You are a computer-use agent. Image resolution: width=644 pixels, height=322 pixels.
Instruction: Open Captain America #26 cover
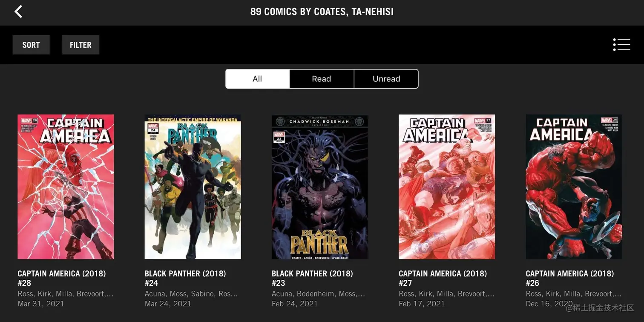574,187
